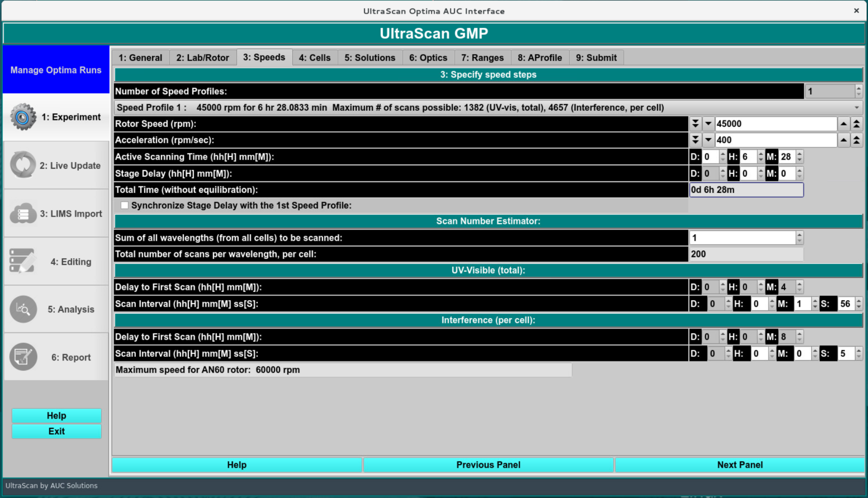Click double-down arrow for Acceleration
The height and width of the screenshot is (498, 868).
pos(695,140)
